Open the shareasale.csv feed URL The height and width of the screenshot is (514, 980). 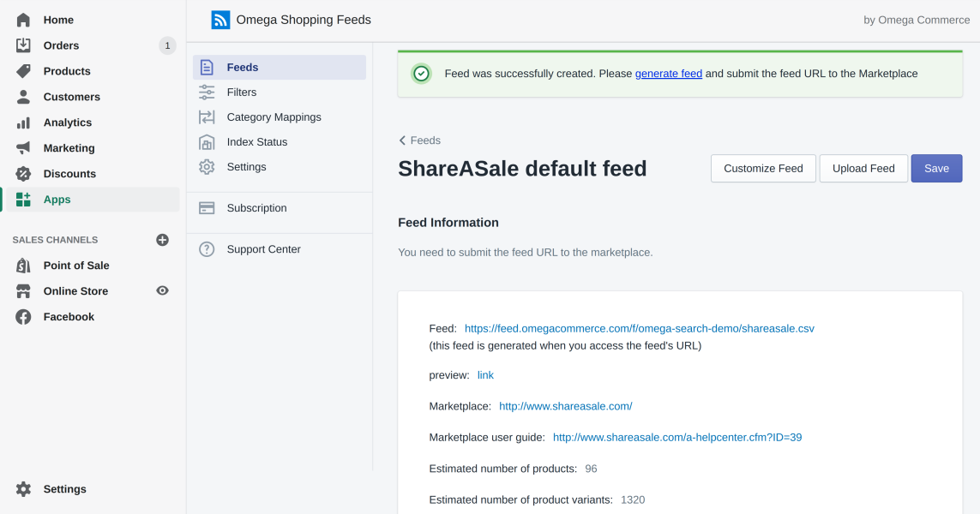[x=640, y=328]
